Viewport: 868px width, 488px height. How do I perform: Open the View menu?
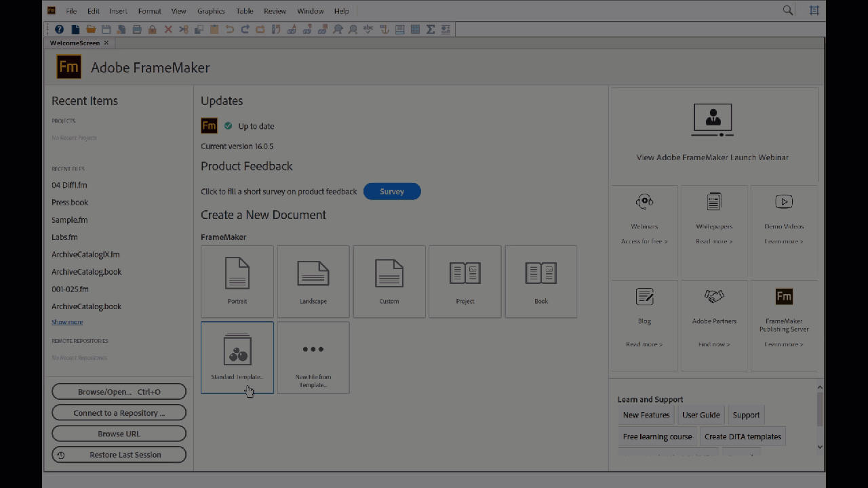point(179,11)
